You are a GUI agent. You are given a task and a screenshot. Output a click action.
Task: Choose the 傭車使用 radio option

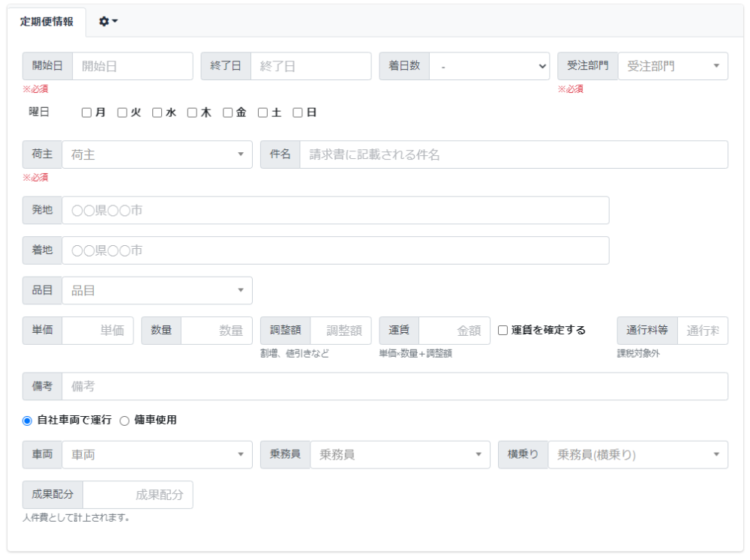(124, 421)
